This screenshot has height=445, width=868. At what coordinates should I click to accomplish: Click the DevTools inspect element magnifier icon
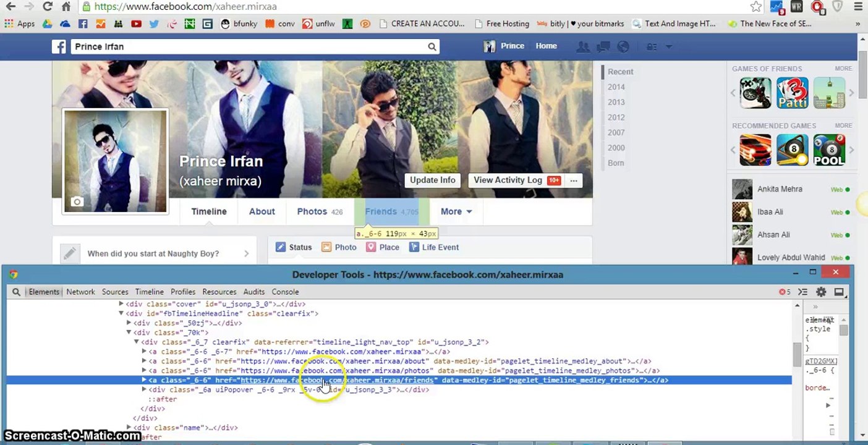tap(16, 292)
